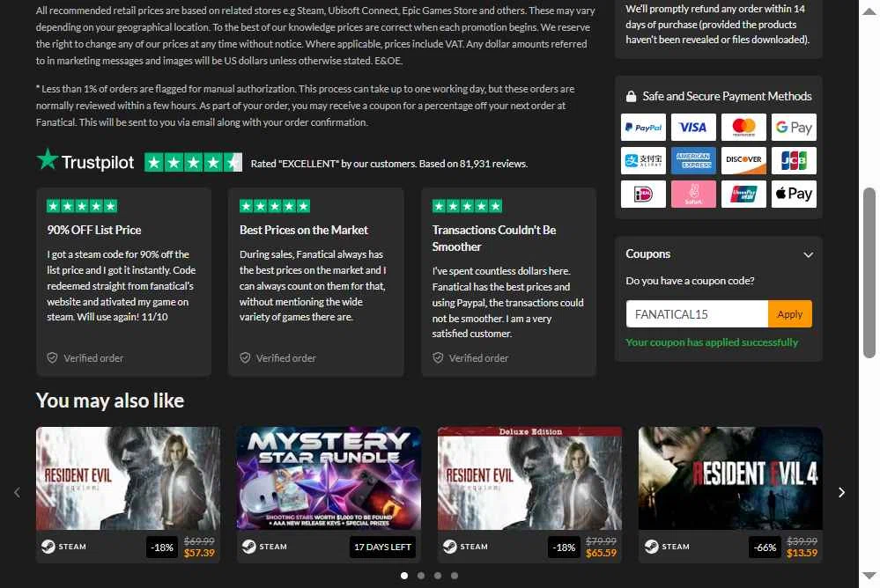880x588 pixels.
Task: Click the VISA payment icon
Action: click(693, 128)
